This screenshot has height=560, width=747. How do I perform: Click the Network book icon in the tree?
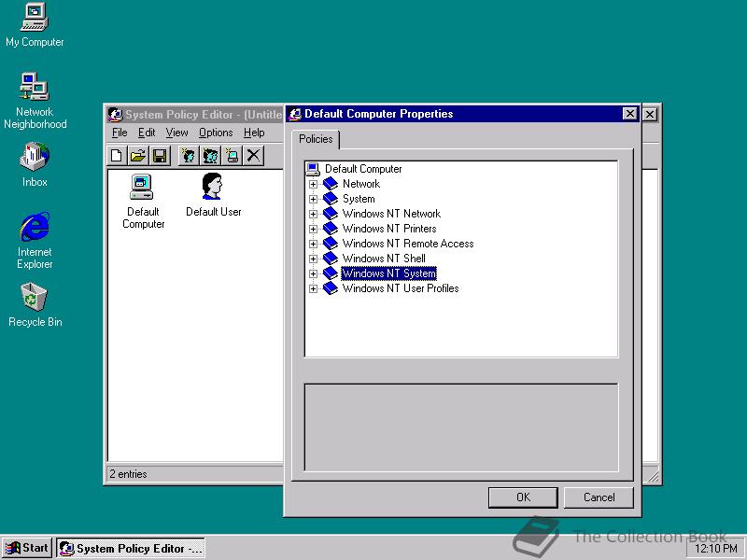(x=331, y=184)
